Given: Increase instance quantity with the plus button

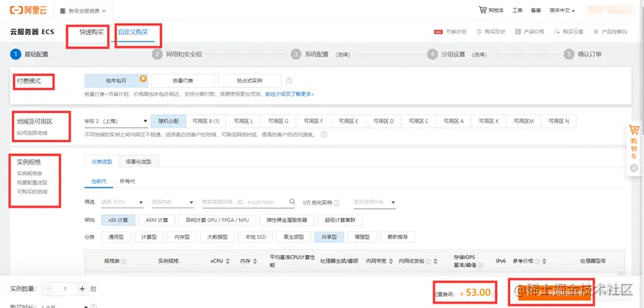Looking at the screenshot, I should (x=82, y=289).
